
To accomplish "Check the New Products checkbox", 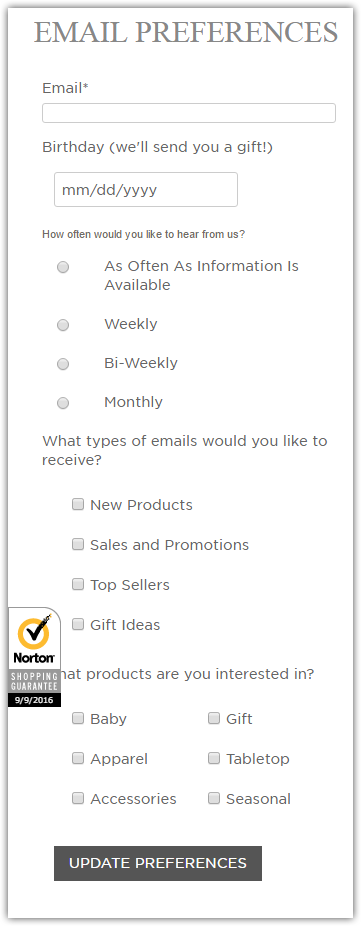I will 78,504.
